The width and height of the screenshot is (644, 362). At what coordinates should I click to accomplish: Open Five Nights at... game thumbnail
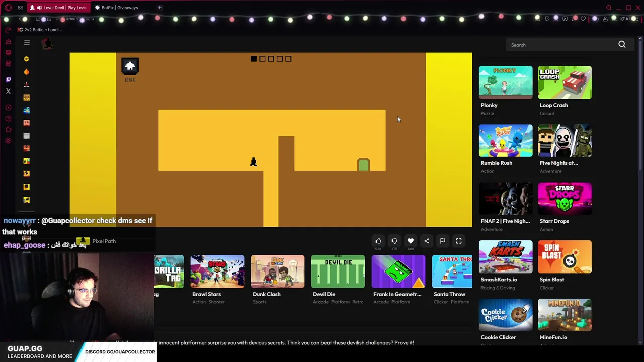(565, 140)
